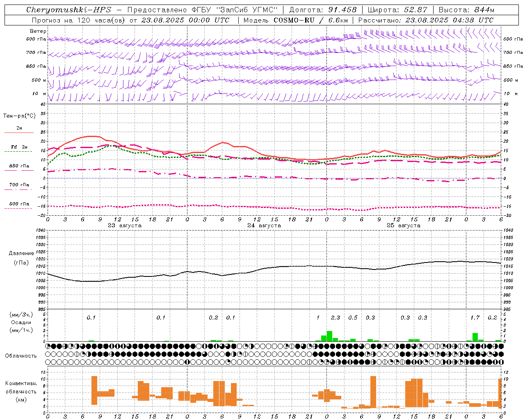Click the station title Cheryomushki-HPS
This screenshot has height=420, width=525.
click(68, 10)
